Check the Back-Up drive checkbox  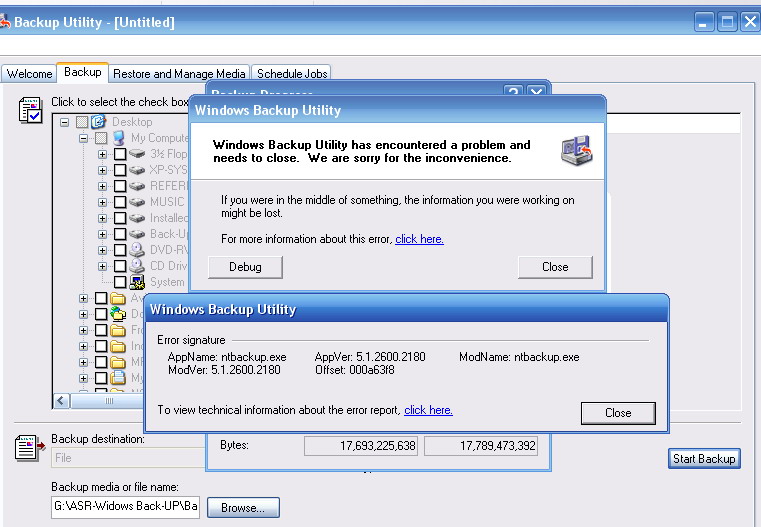pos(120,234)
